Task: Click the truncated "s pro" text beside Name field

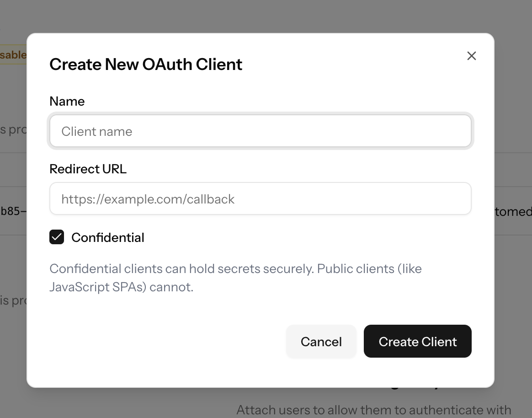Action: (13, 129)
